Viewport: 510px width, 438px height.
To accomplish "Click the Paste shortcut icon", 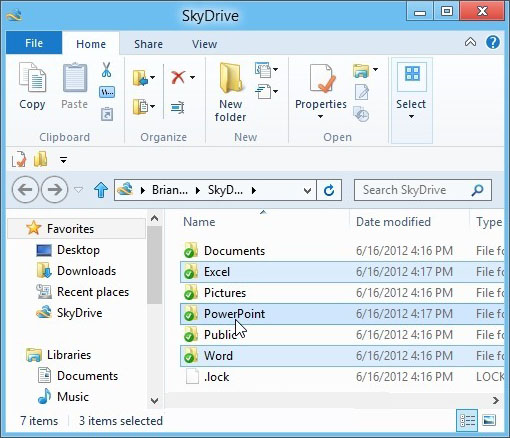I will (107, 114).
